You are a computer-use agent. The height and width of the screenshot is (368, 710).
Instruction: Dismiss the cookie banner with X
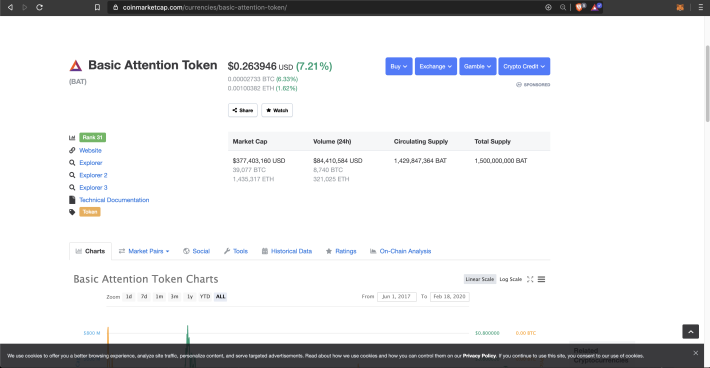(x=696, y=353)
